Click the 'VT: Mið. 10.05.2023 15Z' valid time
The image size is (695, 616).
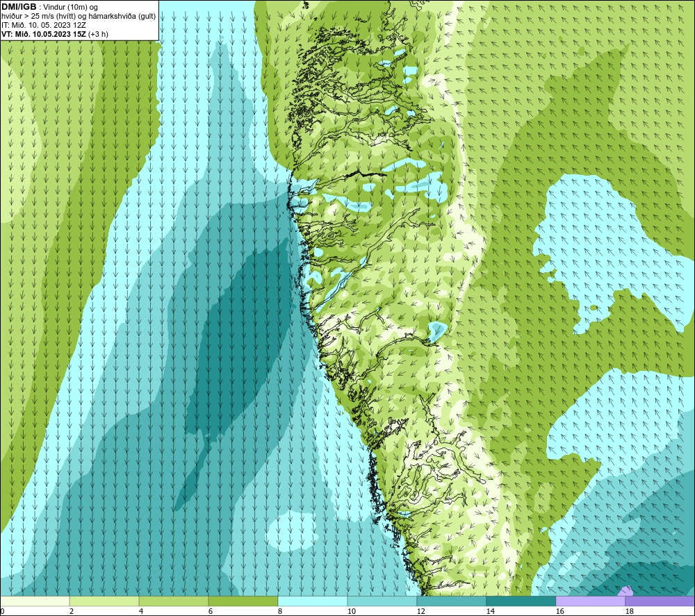coord(44,33)
